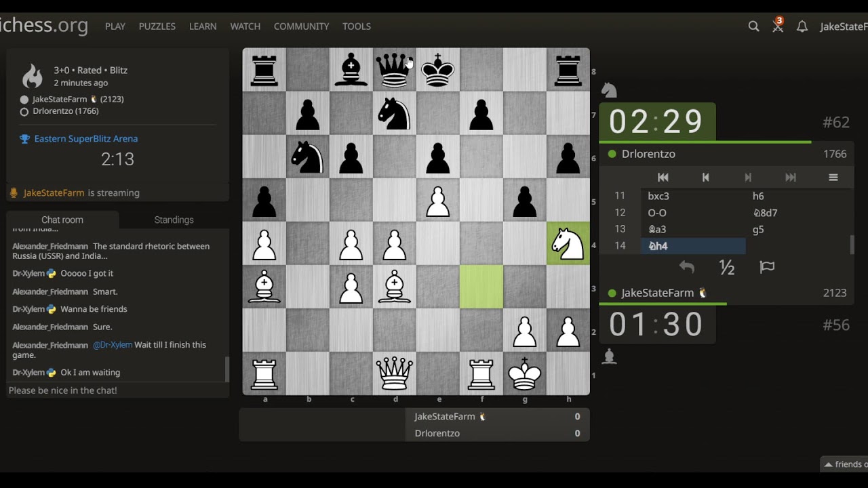Switch to the Standings tab
The height and width of the screenshot is (488, 868).
point(174,220)
